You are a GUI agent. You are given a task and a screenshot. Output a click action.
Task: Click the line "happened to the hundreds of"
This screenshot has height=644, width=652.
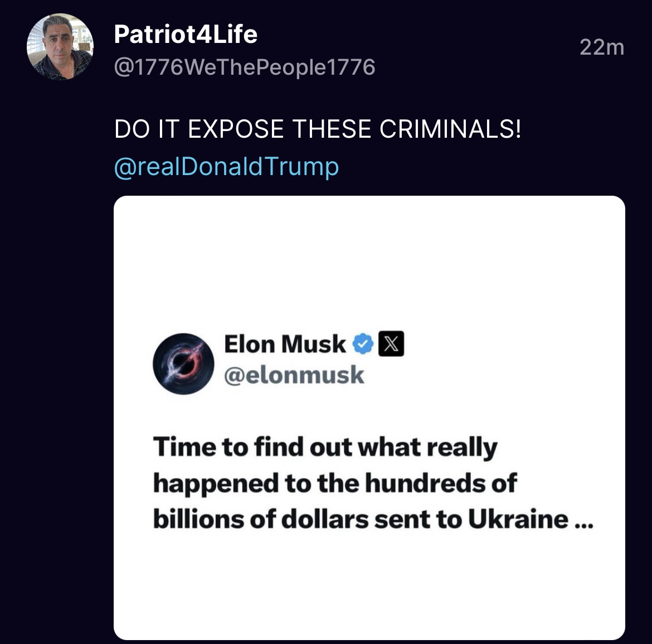coord(335,483)
